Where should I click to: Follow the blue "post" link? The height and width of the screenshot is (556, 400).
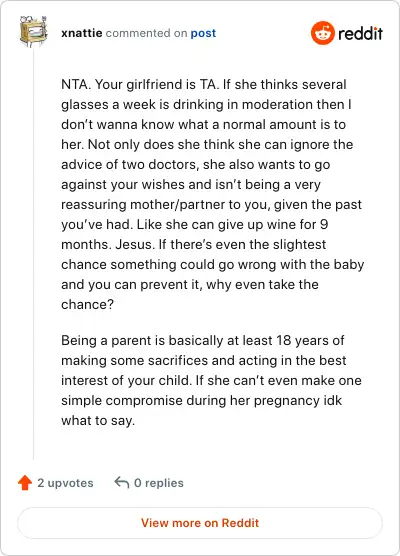point(203,33)
